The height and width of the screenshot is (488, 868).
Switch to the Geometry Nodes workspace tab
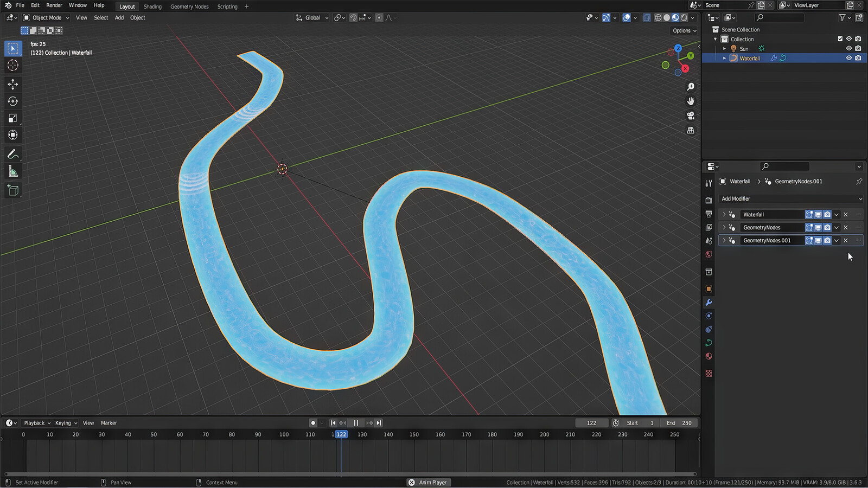coord(189,6)
